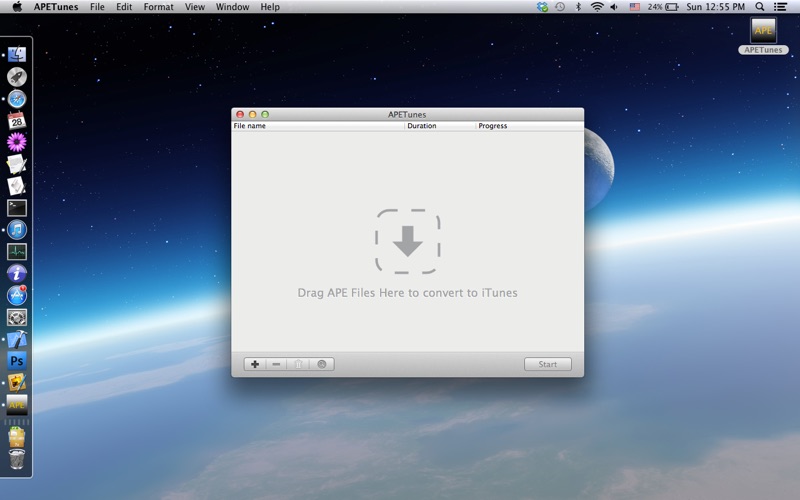Open the Window menu

[x=232, y=7]
